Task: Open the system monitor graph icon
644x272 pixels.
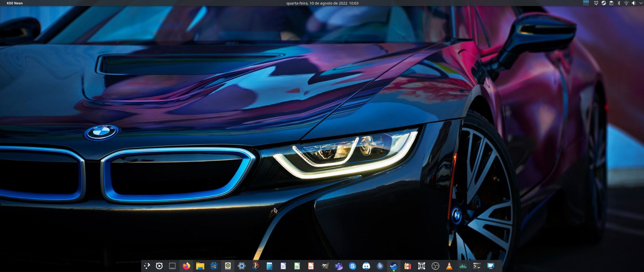Action: [463, 266]
